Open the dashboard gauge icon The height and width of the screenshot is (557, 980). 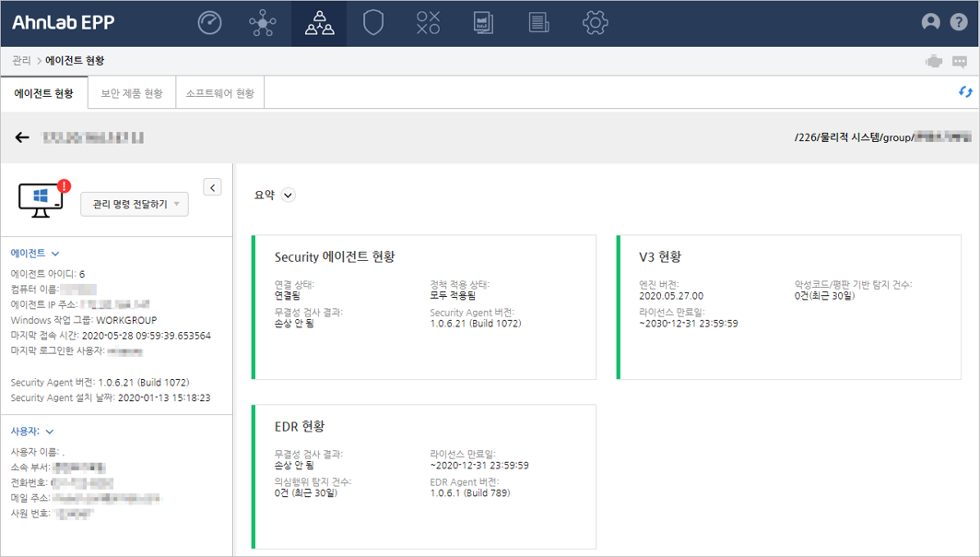click(x=210, y=23)
